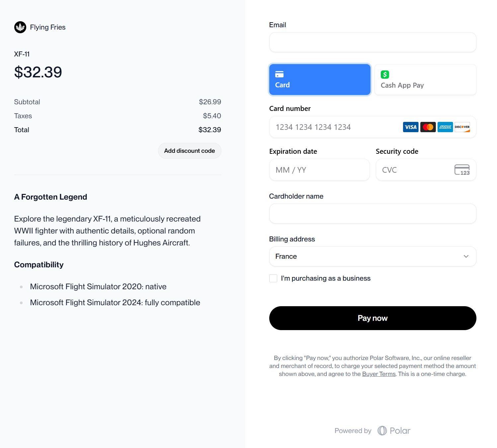Screen dimensions: 497x448
Task: Click the American Express icon
Action: tap(445, 127)
